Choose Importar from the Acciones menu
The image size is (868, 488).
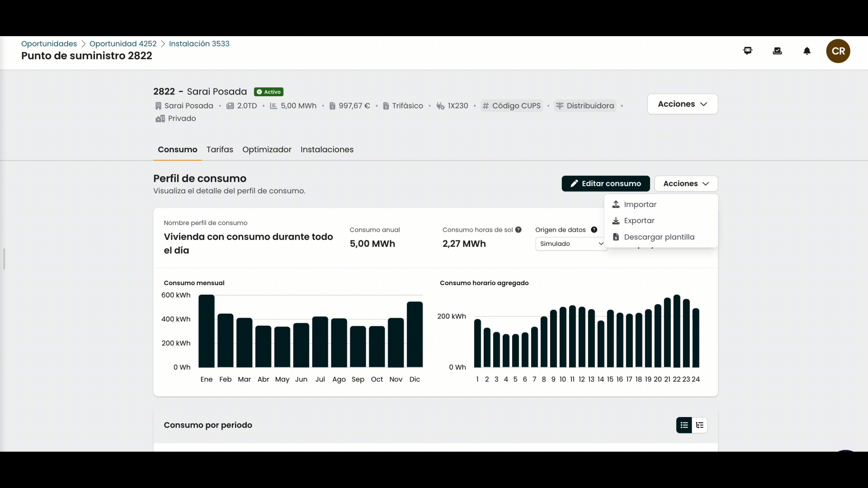(x=661, y=204)
